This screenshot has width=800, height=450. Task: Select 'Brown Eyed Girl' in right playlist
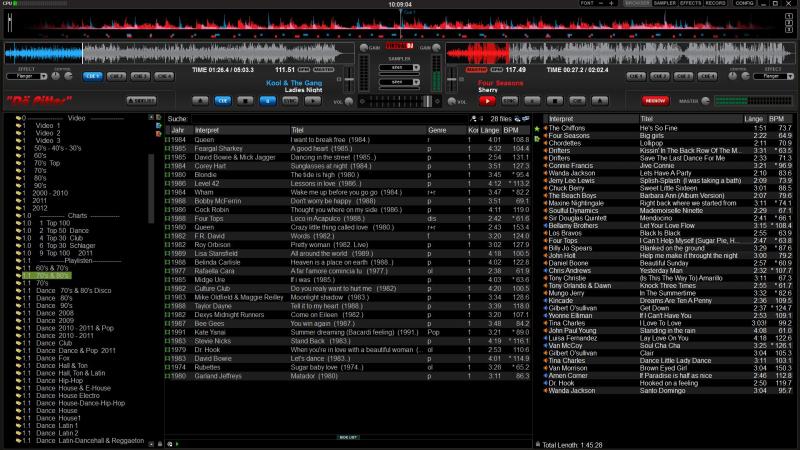pos(668,368)
